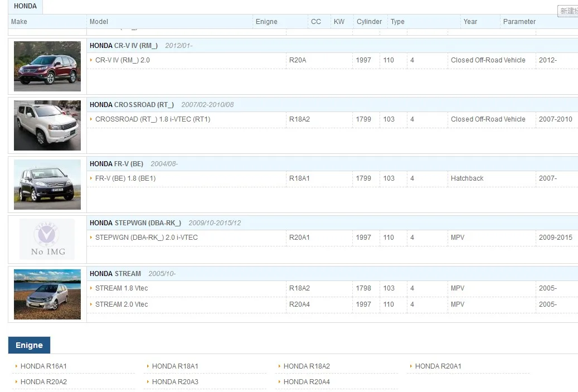Open the silver Honda Stream thumbnail
578x392 pixels.
pos(47,294)
